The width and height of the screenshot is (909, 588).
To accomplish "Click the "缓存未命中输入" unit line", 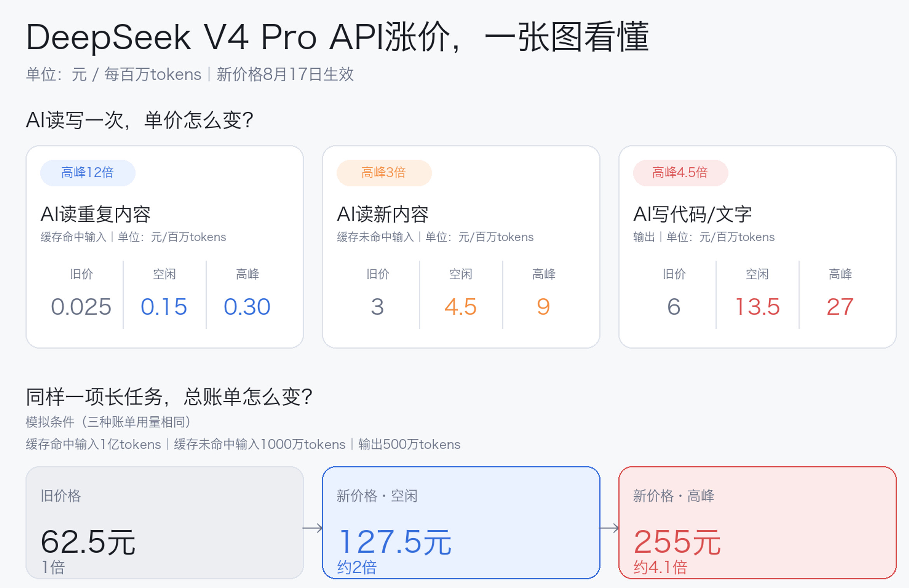I will click(435, 237).
